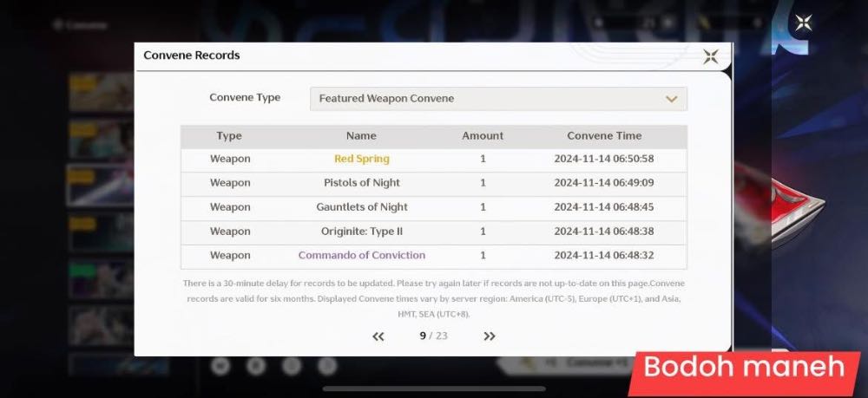The width and height of the screenshot is (868, 398).
Task: Go to previous records page
Action: pos(378,336)
